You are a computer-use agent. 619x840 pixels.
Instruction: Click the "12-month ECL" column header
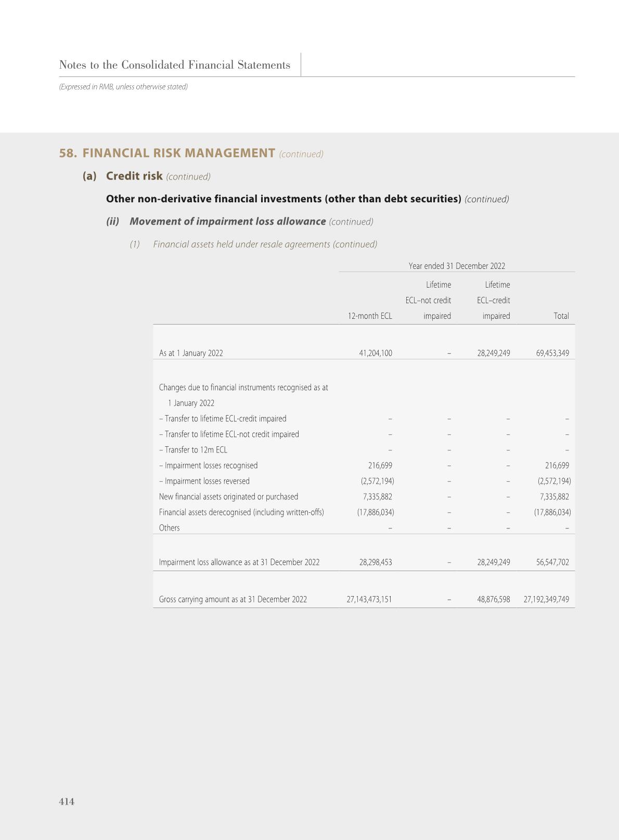click(x=370, y=316)
